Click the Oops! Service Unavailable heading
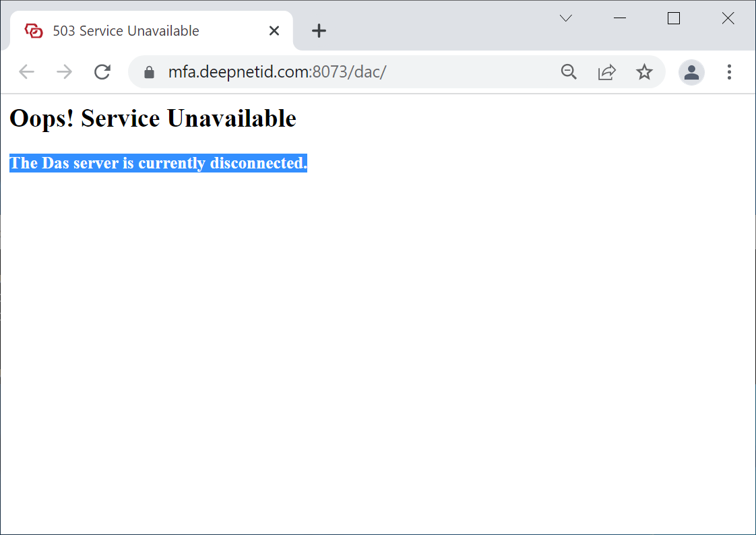This screenshot has width=756, height=535. pos(153,119)
